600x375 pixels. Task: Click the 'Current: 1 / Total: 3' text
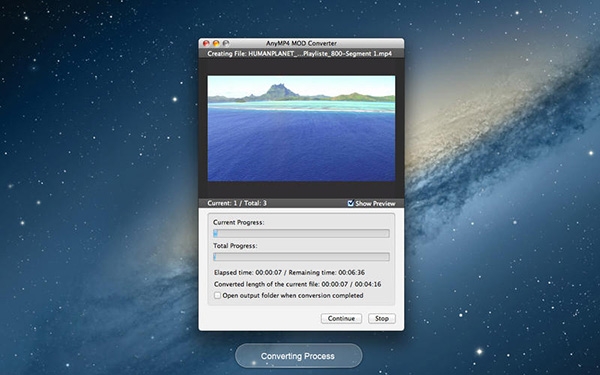coord(237,203)
